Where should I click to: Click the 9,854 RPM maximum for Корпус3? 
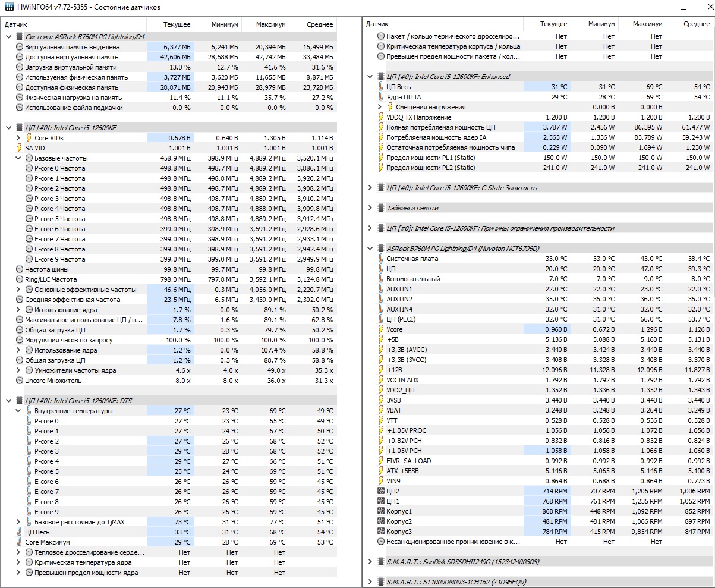[x=642, y=532]
